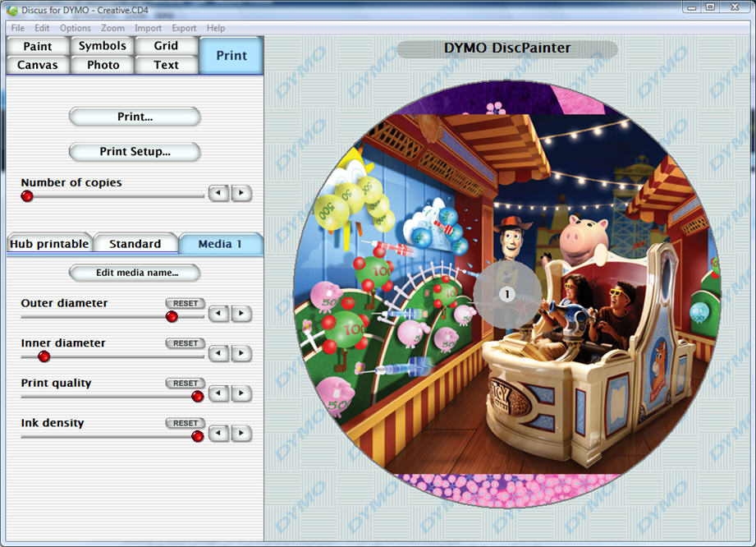Click the Ink density right arrow
756x547 pixels.
click(x=241, y=434)
